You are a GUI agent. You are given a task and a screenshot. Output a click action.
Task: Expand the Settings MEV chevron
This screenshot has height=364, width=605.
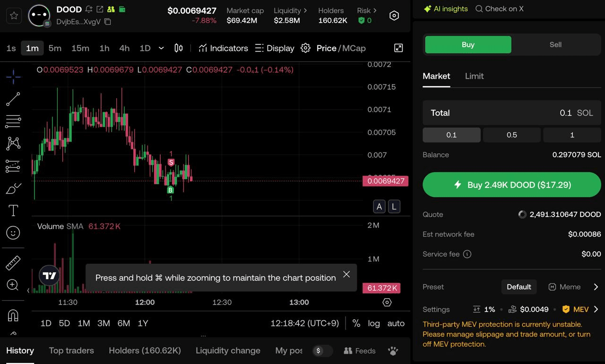tap(596, 310)
